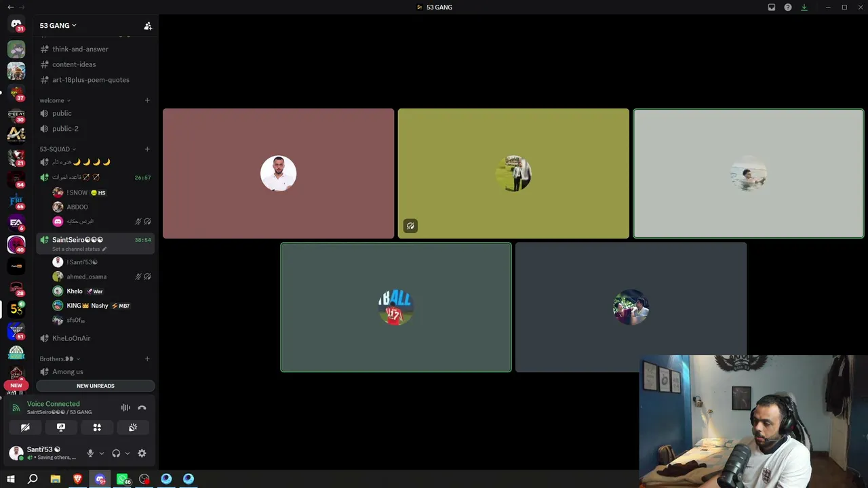Open voice connection signal icon
Screen dimensions: 868x488
pos(16,408)
